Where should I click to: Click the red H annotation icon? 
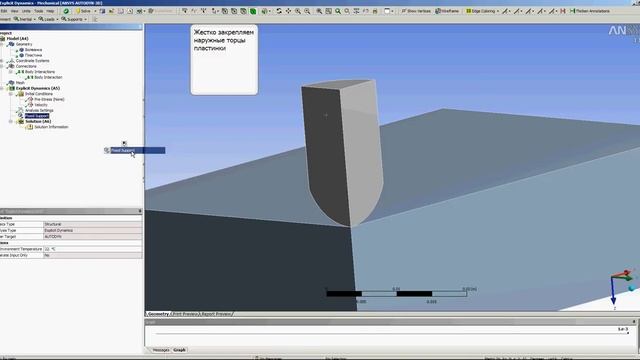coord(563,11)
